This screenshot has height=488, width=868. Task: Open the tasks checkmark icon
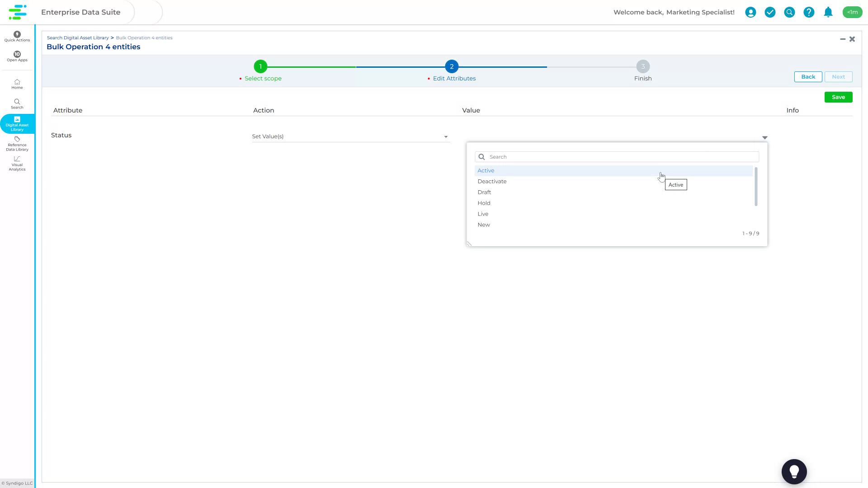[x=770, y=12]
